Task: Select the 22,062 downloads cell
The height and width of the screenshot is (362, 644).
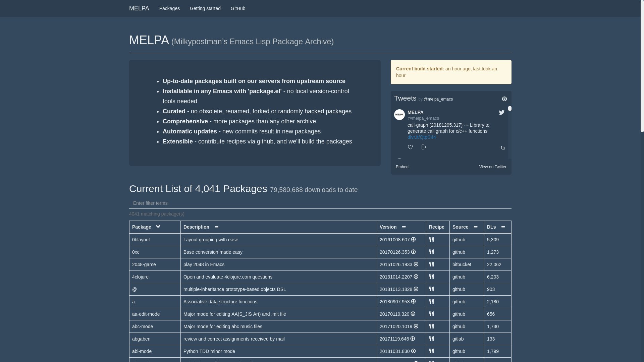Action: (x=498, y=264)
